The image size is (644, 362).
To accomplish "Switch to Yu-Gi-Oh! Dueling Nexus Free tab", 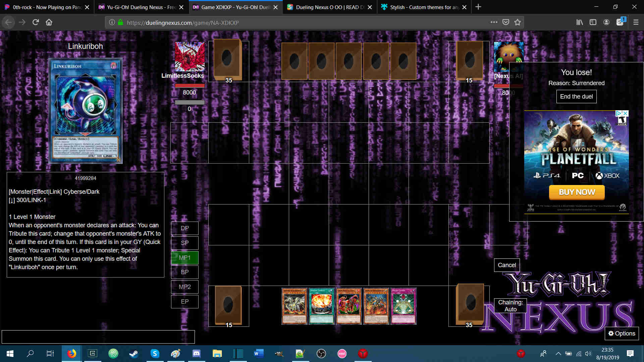I will click(x=141, y=7).
